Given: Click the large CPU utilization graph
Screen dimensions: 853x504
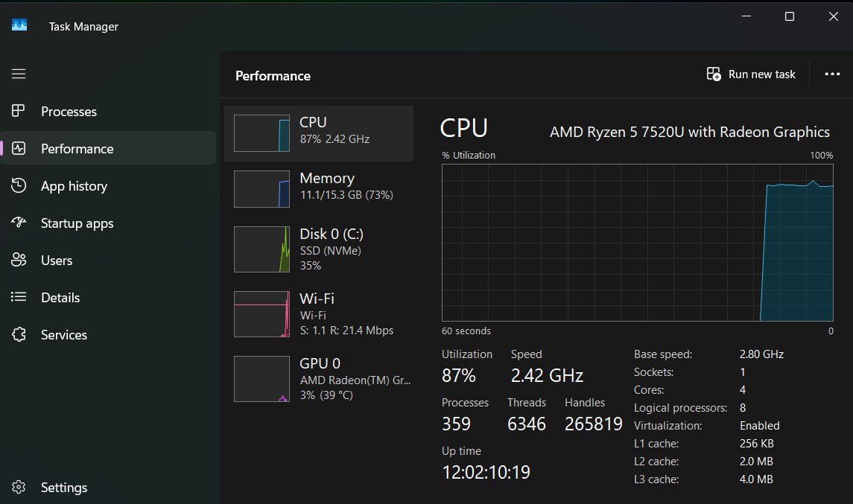Looking at the screenshot, I should [638, 243].
